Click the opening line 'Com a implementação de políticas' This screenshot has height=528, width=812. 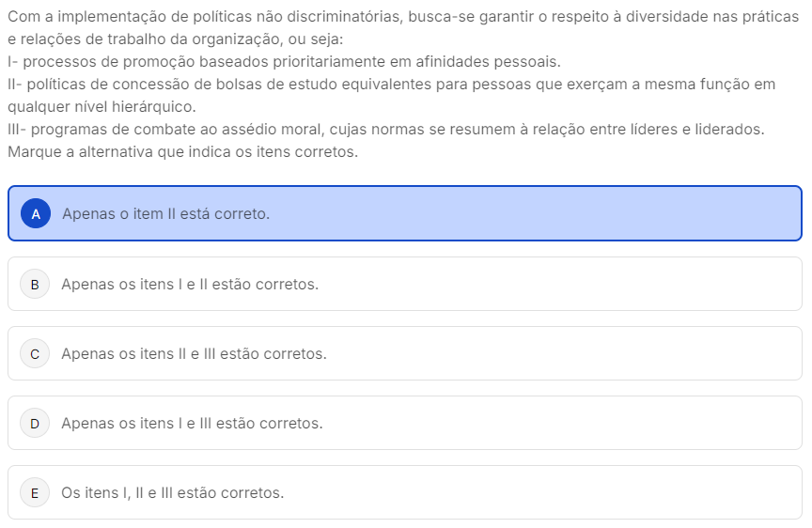click(402, 17)
